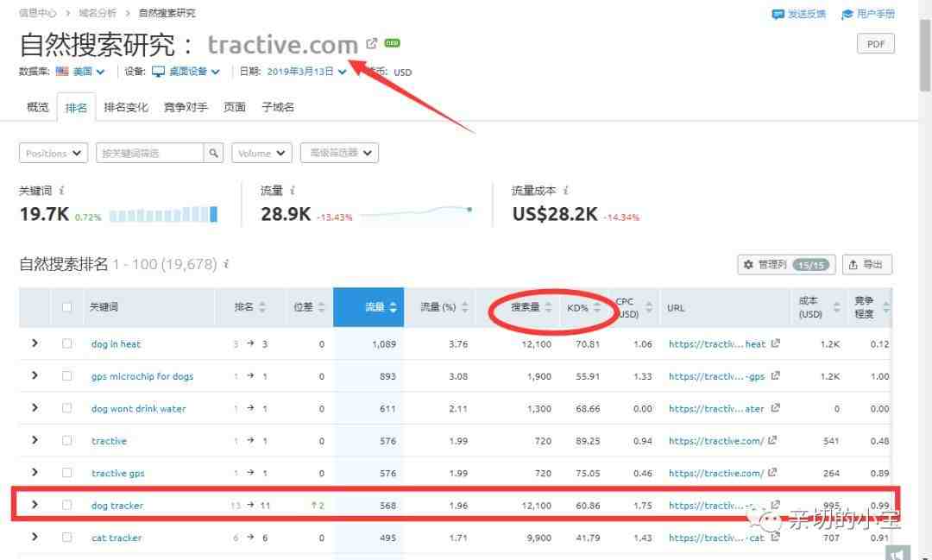Click info icon beside 流量成本 metric
This screenshot has height=560, width=932.
566,190
